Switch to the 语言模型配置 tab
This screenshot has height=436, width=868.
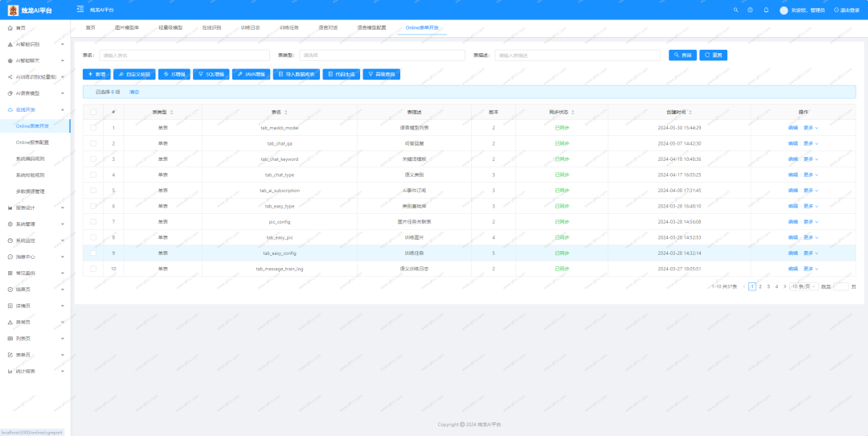371,27
